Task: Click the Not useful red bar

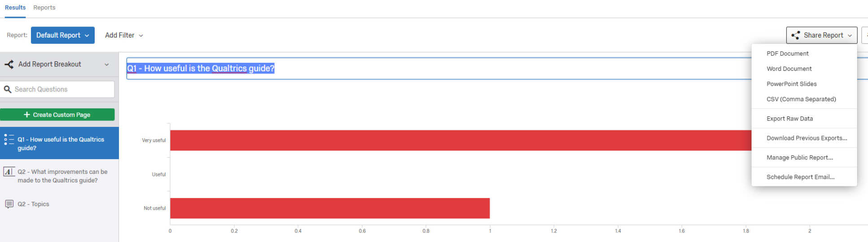Action: pyautogui.click(x=330, y=208)
